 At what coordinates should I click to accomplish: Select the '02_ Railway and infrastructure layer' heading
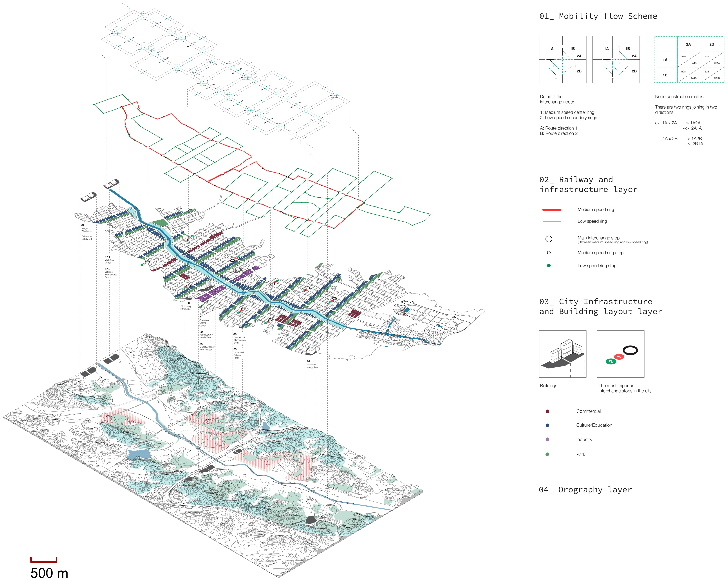point(588,185)
